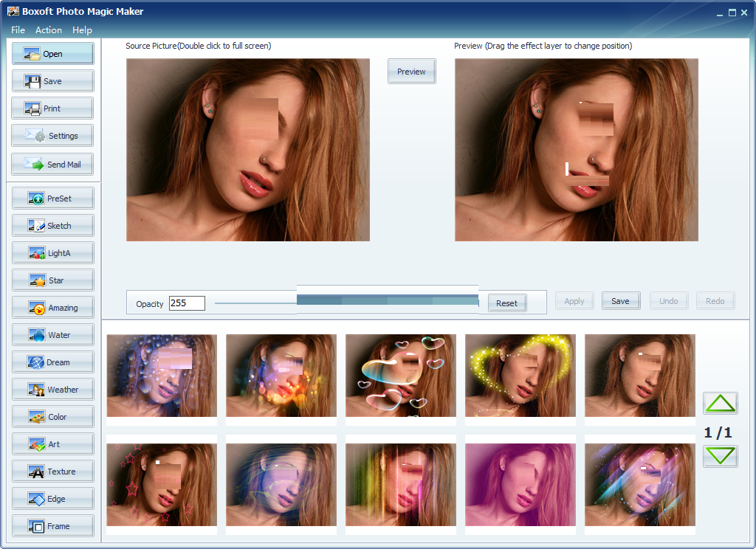Viewport: 756px width, 549px height.
Task: Open the PreSet effects category
Action: pos(52,198)
